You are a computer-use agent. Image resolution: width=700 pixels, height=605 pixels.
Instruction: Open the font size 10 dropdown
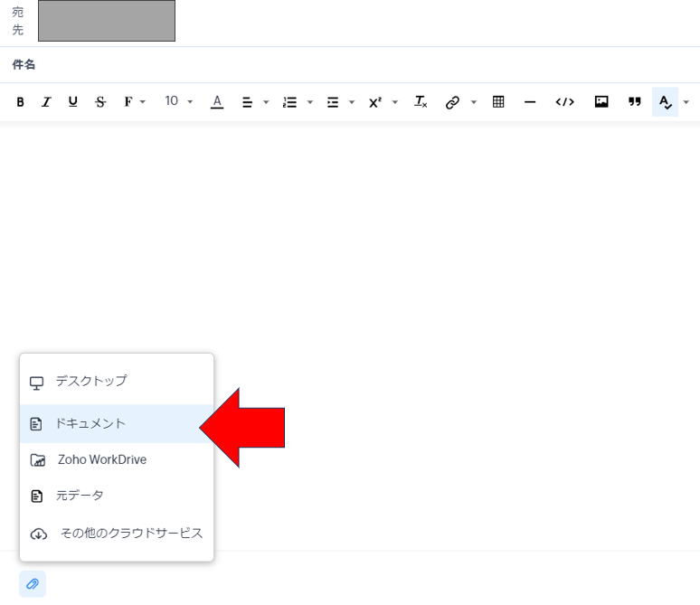click(178, 101)
